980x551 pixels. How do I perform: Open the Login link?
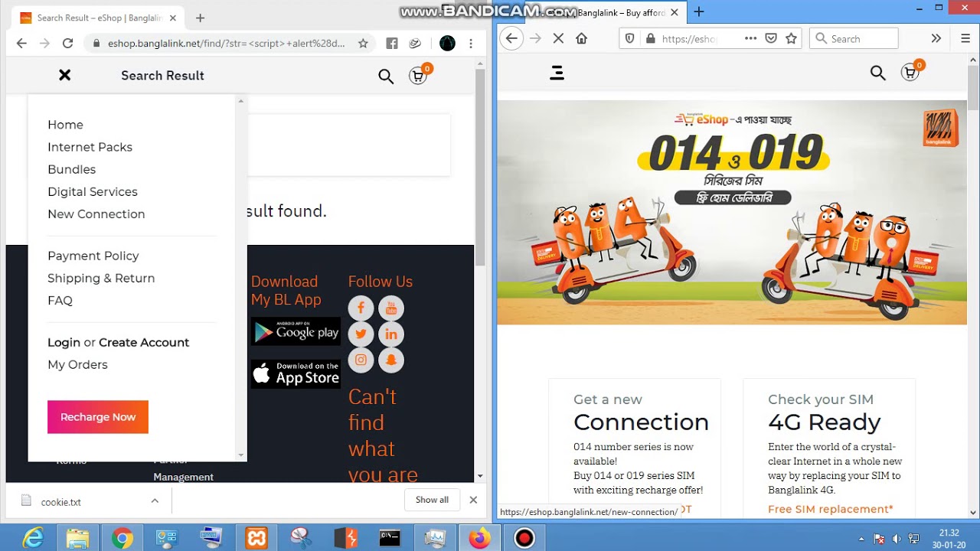pos(64,343)
